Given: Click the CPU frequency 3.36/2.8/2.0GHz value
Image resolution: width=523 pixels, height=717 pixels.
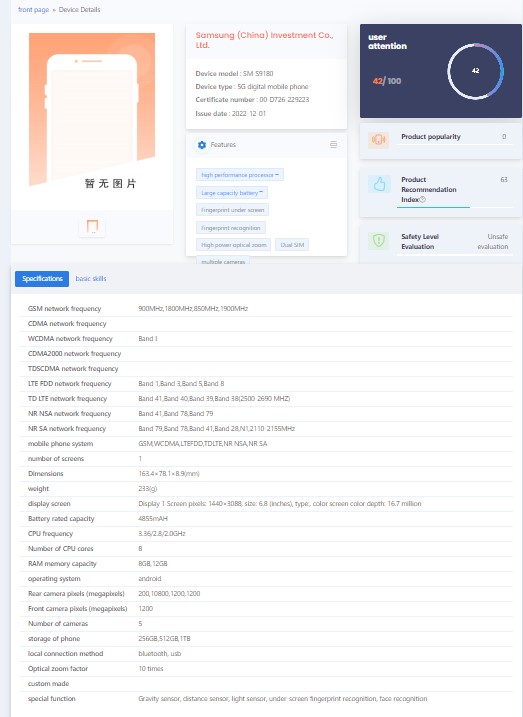Looking at the screenshot, I should (x=162, y=534).
